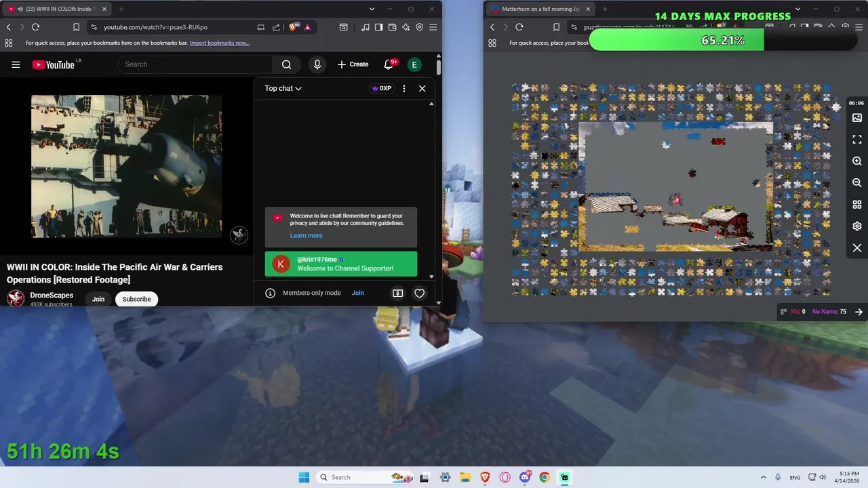868x488 pixels.
Task: Click the share icon in YouTube address bar
Action: coord(276,27)
